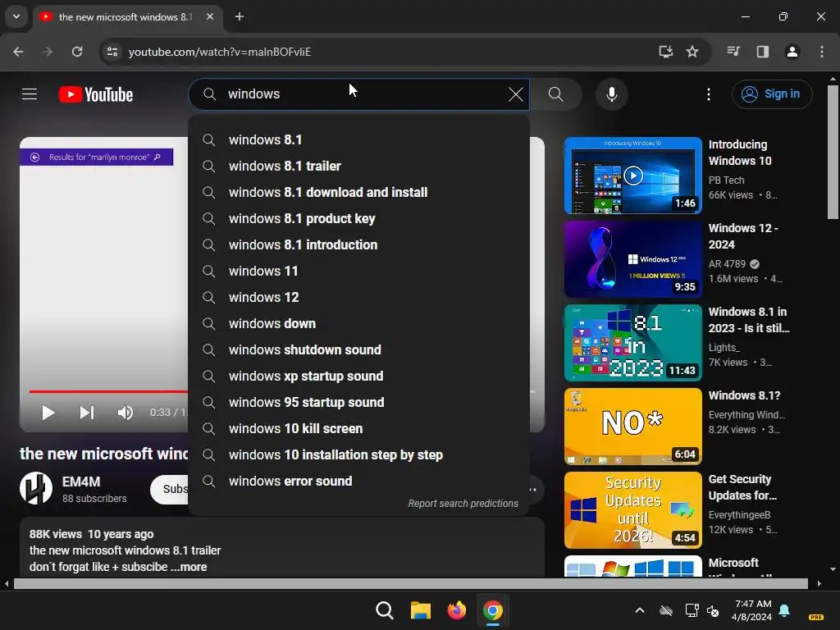Go to YouTube home via logo
The height and width of the screenshot is (630, 840).
(x=96, y=94)
